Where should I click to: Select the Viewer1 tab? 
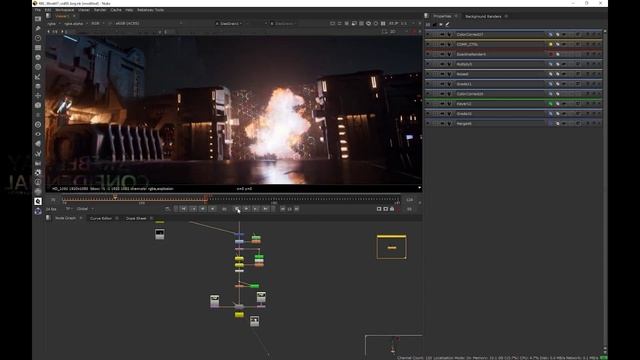point(62,16)
